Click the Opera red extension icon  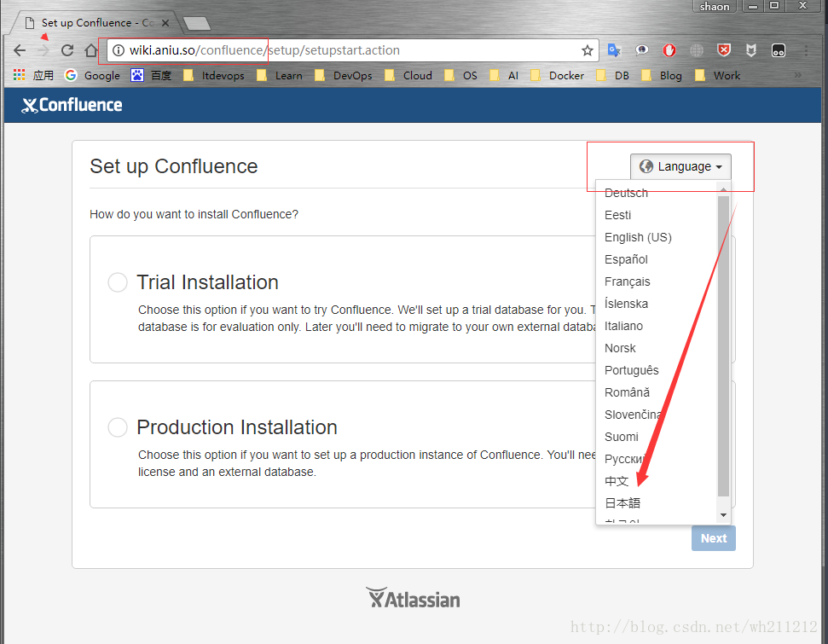click(x=669, y=50)
